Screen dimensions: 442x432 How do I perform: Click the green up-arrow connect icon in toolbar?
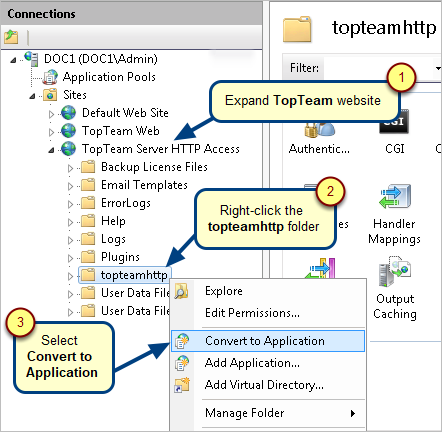pyautogui.click(x=11, y=37)
